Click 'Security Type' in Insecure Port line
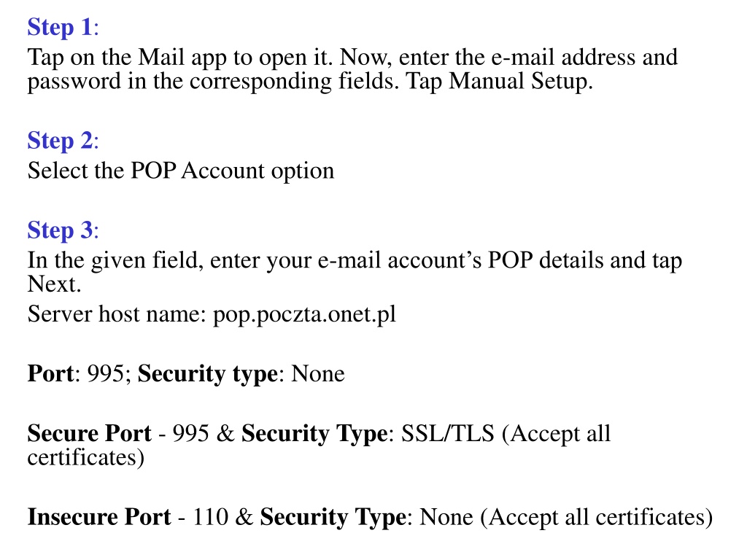This screenshot has height=560, width=747. [x=333, y=518]
